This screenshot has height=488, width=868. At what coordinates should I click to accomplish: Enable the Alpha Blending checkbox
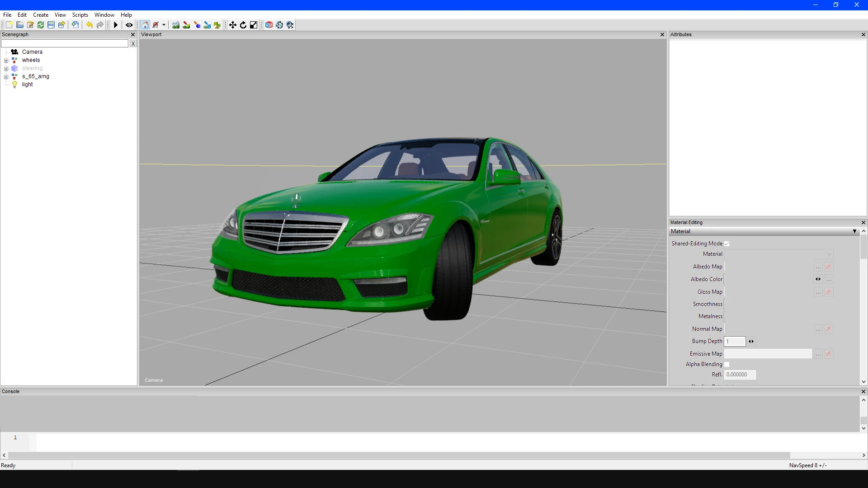coord(727,365)
